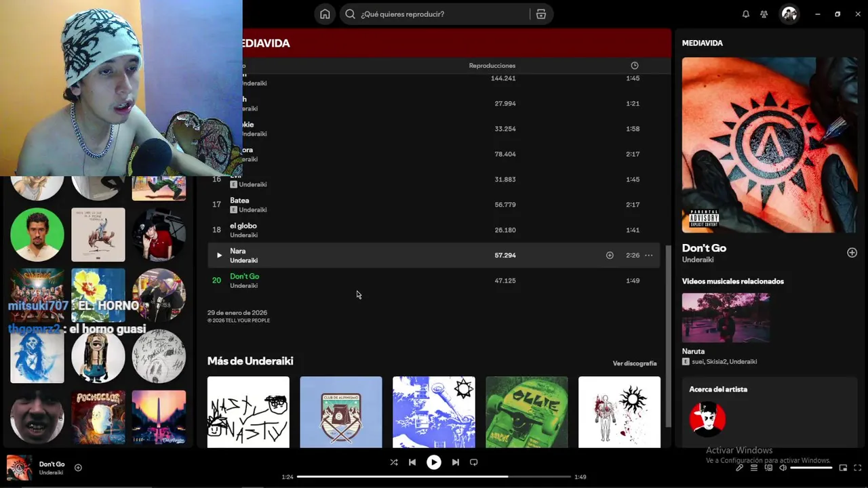This screenshot has height=488, width=868.
Task: Enter full screen player mode
Action: tap(858, 468)
